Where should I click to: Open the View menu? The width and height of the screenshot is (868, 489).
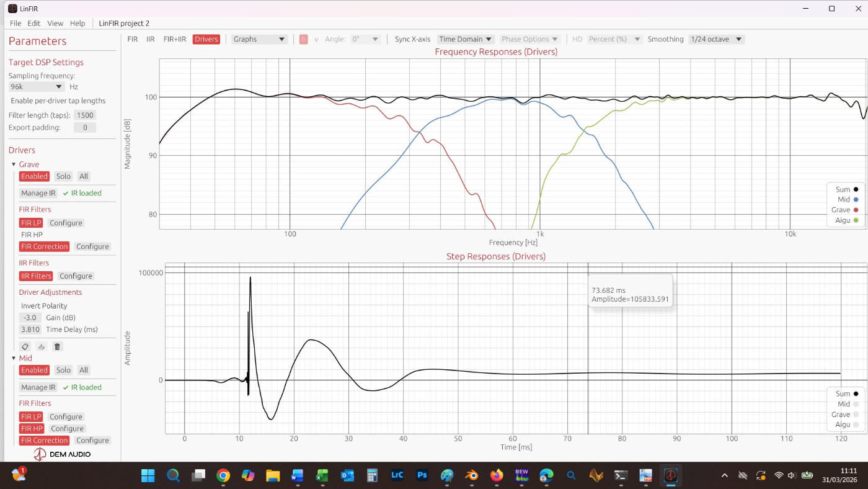[55, 23]
